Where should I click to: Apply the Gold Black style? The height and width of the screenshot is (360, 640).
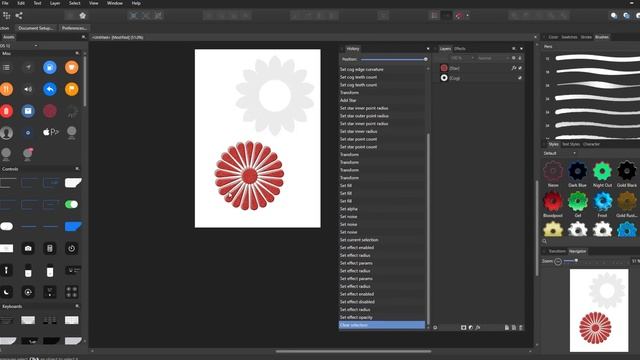pyautogui.click(x=627, y=171)
